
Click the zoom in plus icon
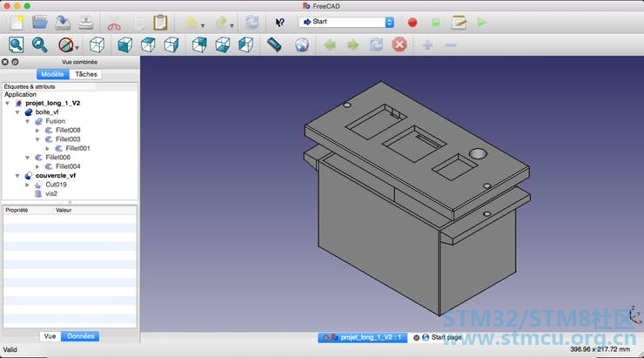click(x=427, y=44)
